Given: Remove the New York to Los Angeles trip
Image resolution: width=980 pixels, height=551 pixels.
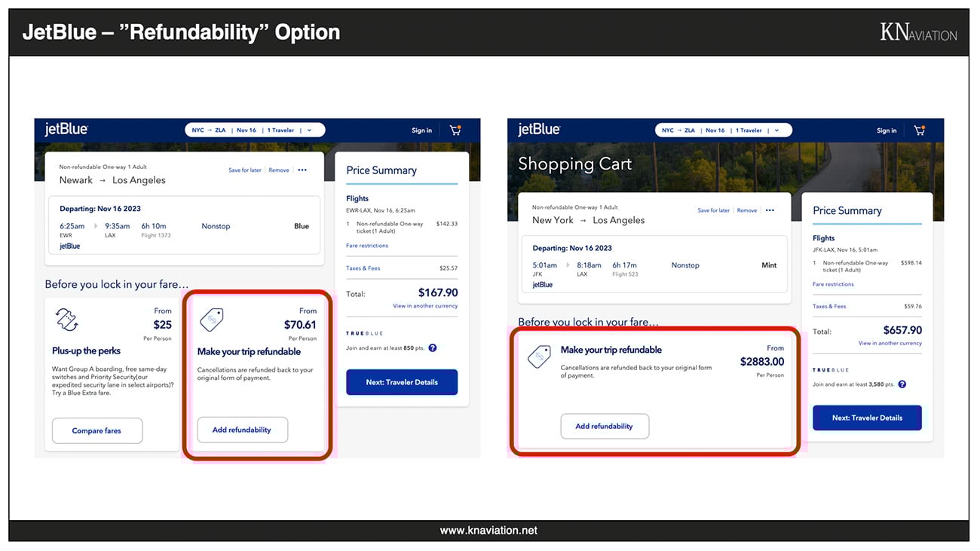Looking at the screenshot, I should pyautogui.click(x=747, y=210).
